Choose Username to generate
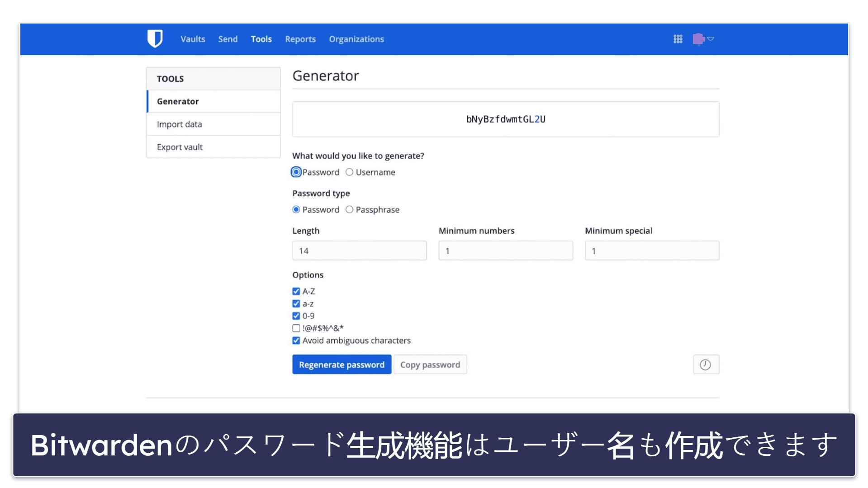 point(349,172)
